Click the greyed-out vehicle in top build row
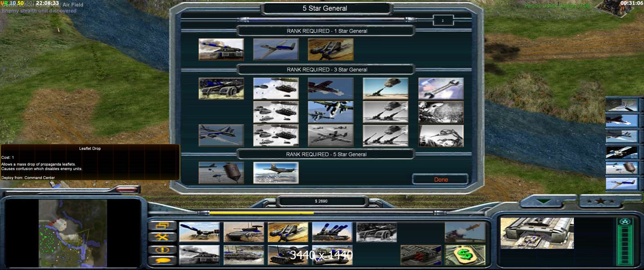 (x=377, y=232)
